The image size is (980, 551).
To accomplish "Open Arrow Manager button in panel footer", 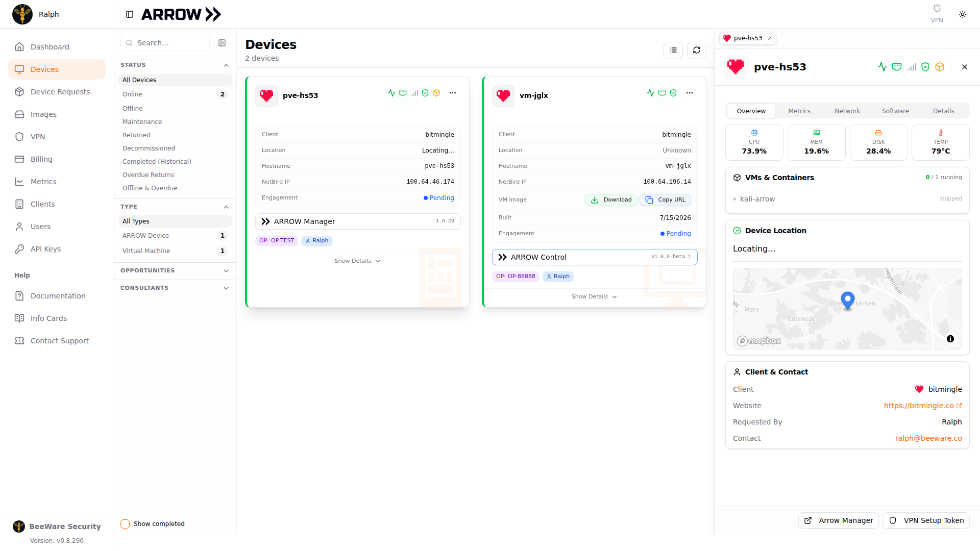I will pyautogui.click(x=839, y=520).
